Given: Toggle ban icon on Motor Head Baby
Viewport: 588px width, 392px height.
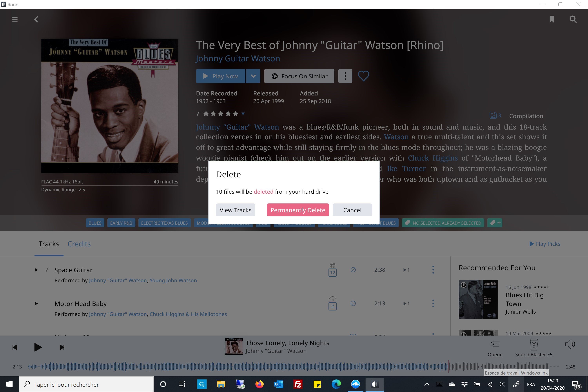Looking at the screenshot, I should coord(353,303).
